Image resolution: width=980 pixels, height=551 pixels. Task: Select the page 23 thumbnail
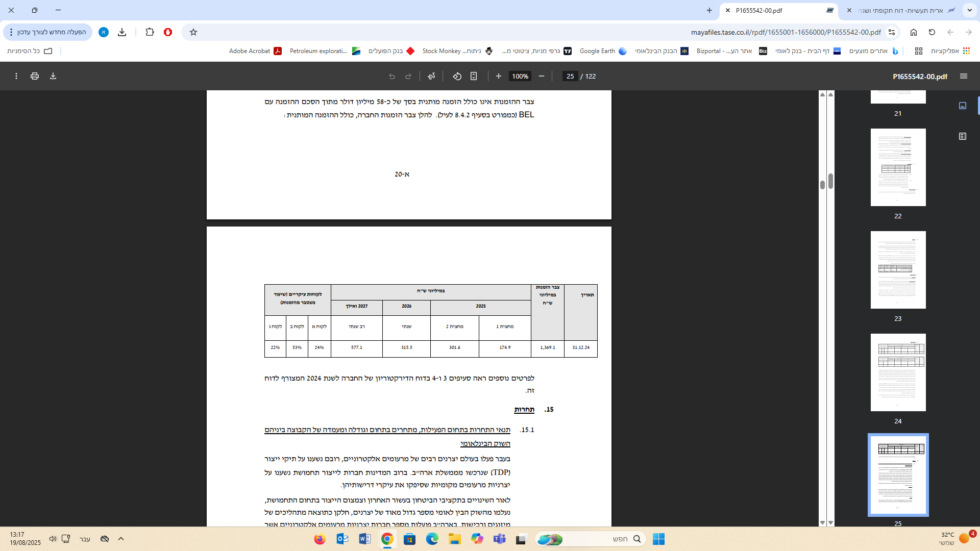898,270
